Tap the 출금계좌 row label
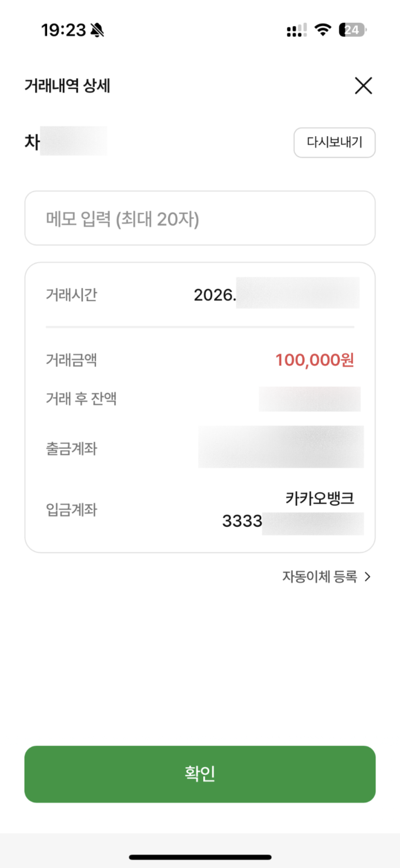 [x=72, y=448]
